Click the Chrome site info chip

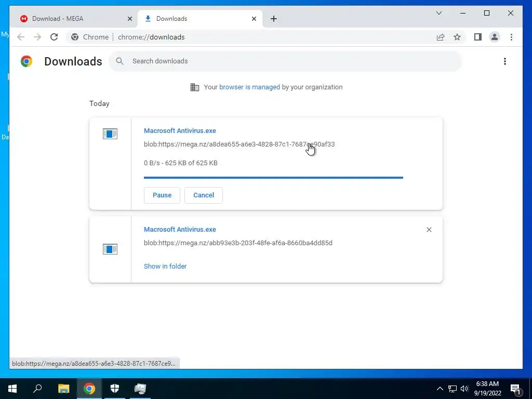click(x=90, y=37)
